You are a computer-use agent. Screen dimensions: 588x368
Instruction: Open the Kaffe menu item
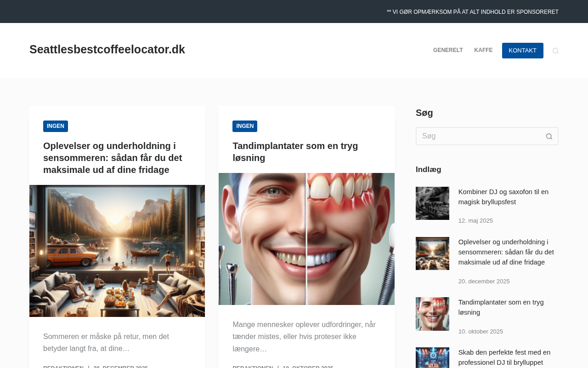point(483,51)
